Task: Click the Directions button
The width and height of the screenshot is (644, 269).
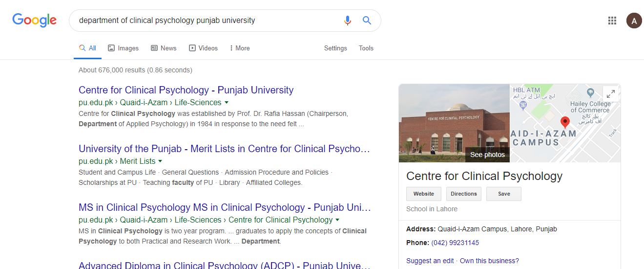Action: (x=463, y=194)
